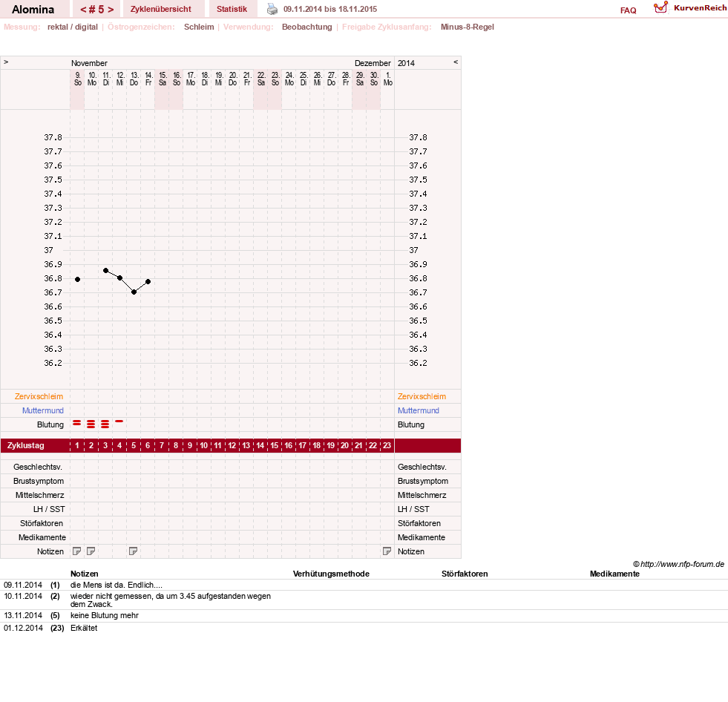Viewport: 728px width, 702px height.
Task: Open the note icon for cycle day 5
Action: point(134,551)
